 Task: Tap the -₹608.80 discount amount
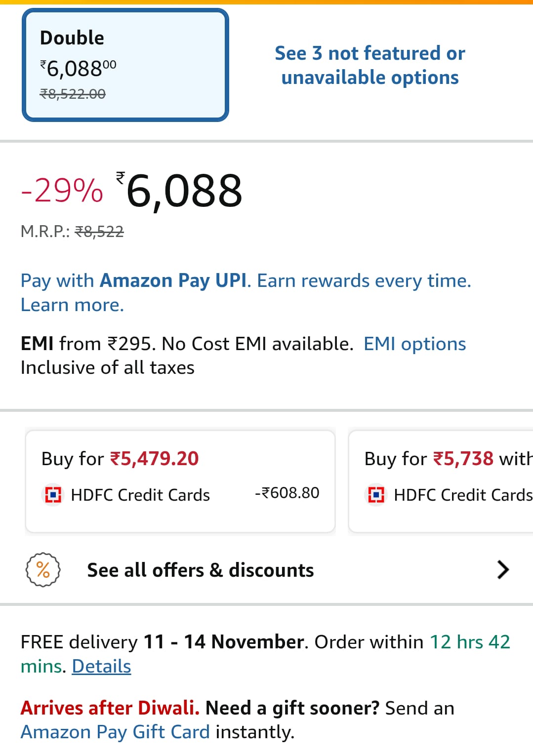(287, 493)
